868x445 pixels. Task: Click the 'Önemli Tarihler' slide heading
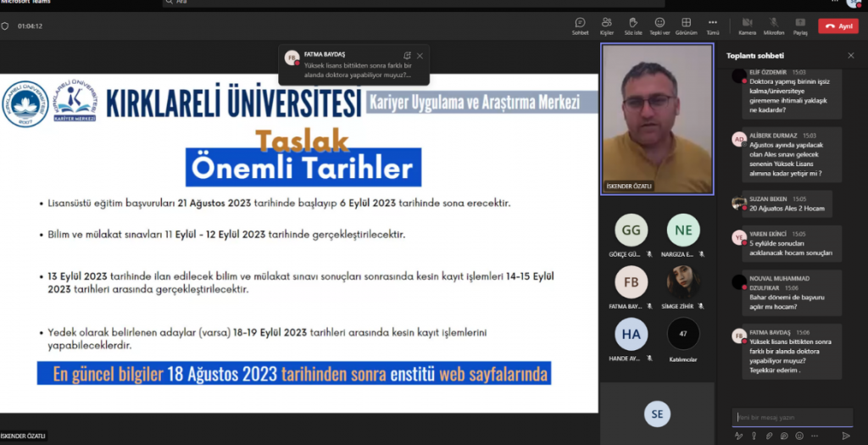point(303,168)
